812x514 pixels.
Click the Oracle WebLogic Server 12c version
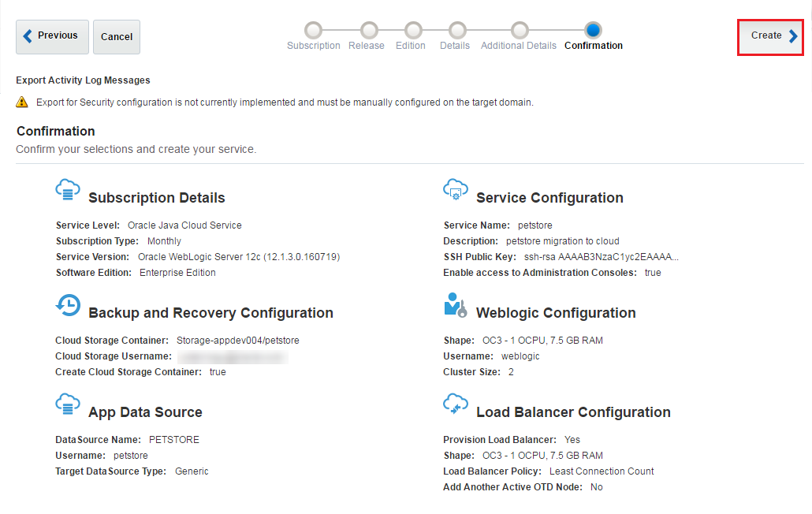point(239,257)
